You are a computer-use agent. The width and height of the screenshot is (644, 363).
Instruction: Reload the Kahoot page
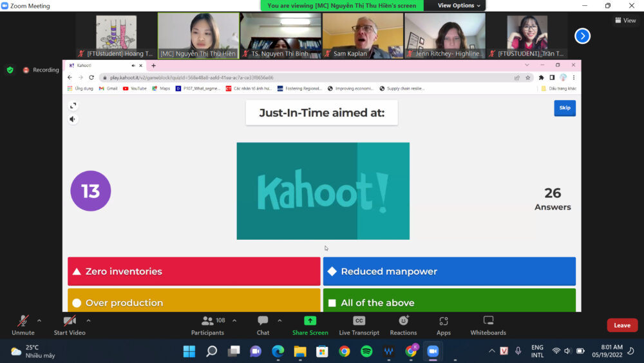[91, 77]
